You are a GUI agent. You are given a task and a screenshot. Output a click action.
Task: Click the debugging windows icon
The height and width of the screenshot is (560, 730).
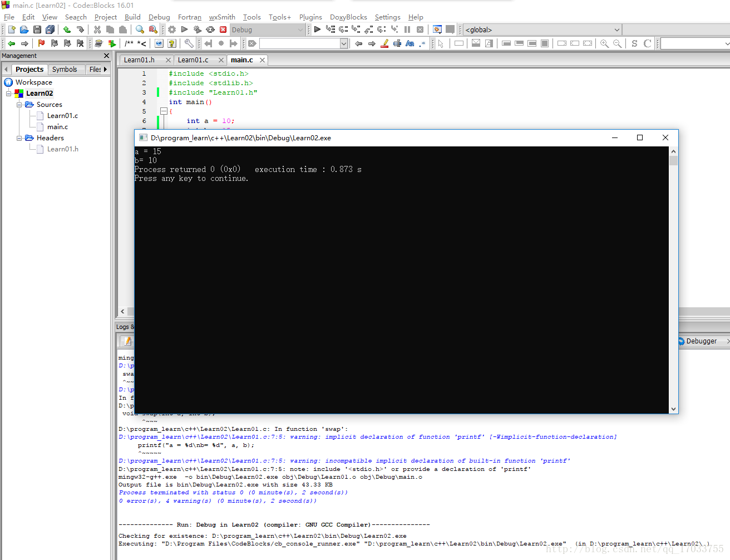(437, 30)
